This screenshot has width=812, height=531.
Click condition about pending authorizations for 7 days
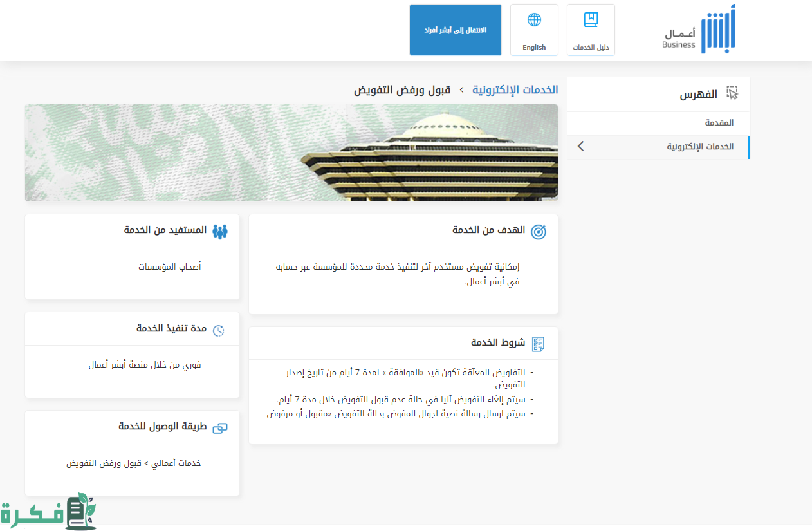tap(405, 378)
